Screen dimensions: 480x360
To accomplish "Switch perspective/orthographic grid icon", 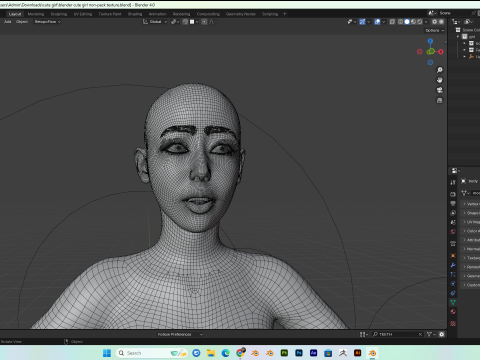I will 440,100.
